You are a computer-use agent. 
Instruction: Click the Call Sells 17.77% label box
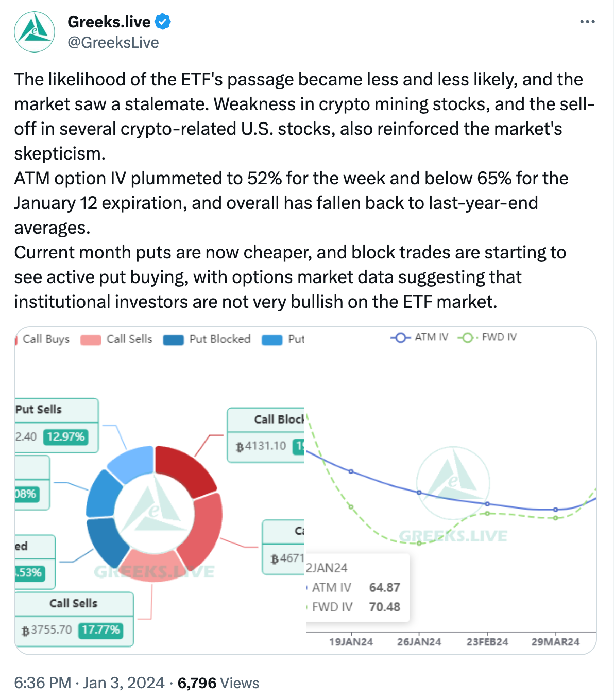[x=74, y=619]
